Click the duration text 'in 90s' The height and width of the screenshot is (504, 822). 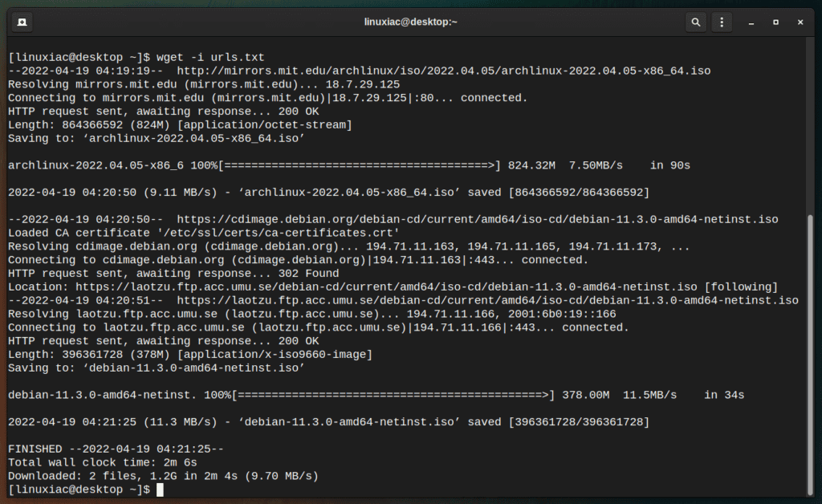tap(670, 165)
